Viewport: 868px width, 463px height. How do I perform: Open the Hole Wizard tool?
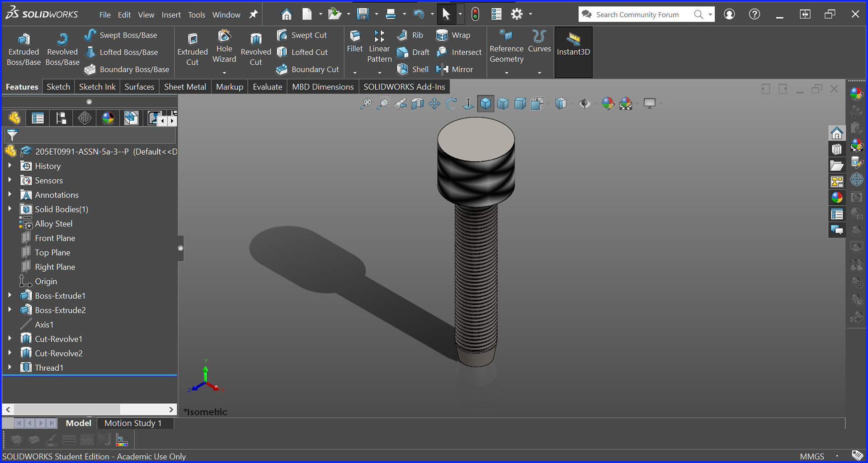tap(224, 47)
